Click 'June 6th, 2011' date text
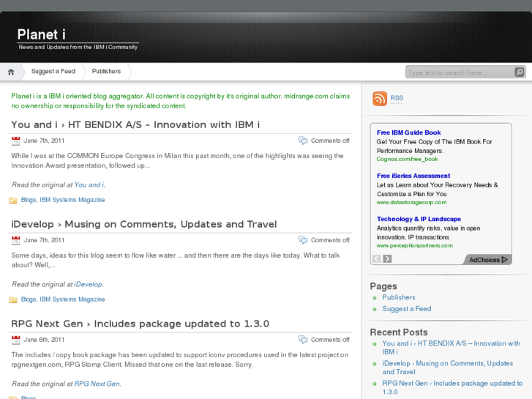The image size is (532, 399). [x=44, y=340]
